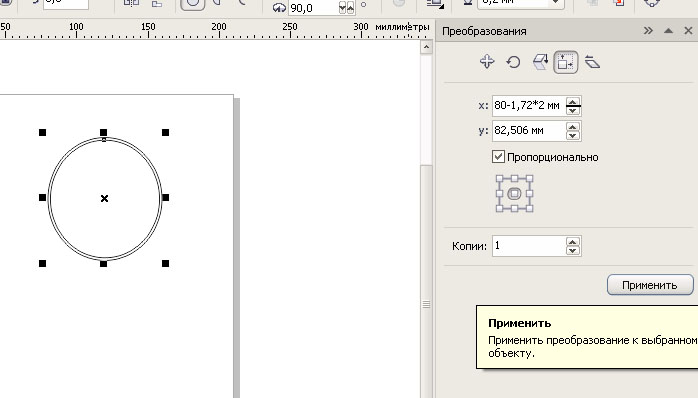Click the canvas scrollbar up arrow

tap(426, 47)
